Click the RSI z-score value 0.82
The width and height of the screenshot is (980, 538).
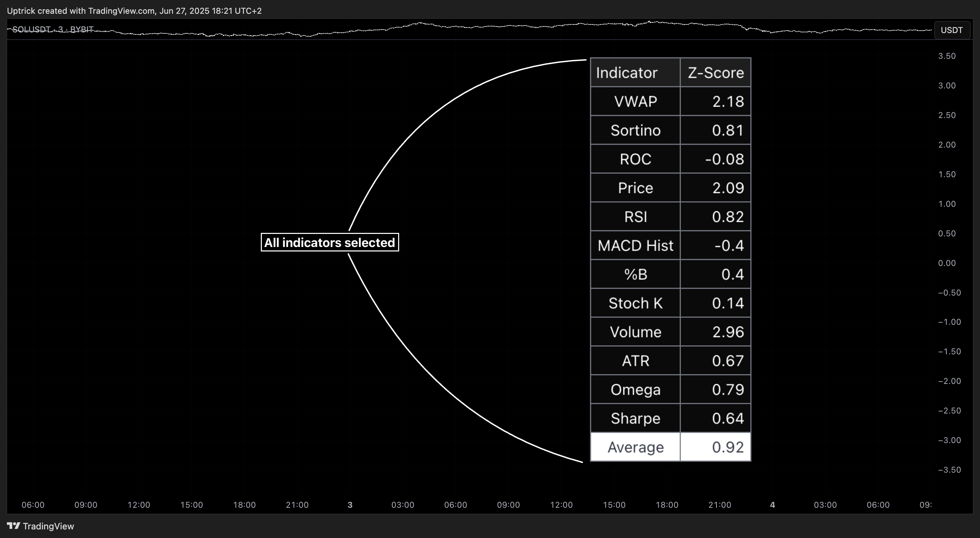point(716,217)
